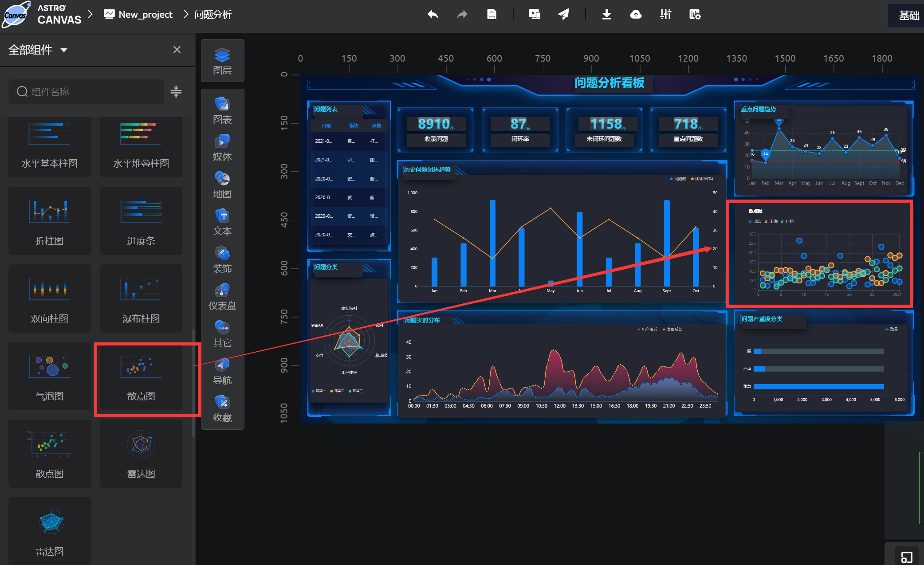Publish using the paper plane icon
This screenshot has width=924, height=565.
coord(563,15)
